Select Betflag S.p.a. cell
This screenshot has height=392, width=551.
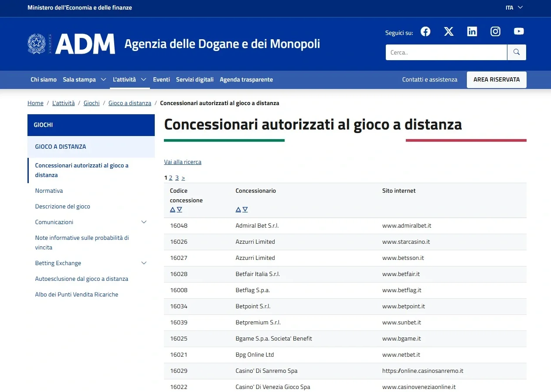pos(253,290)
